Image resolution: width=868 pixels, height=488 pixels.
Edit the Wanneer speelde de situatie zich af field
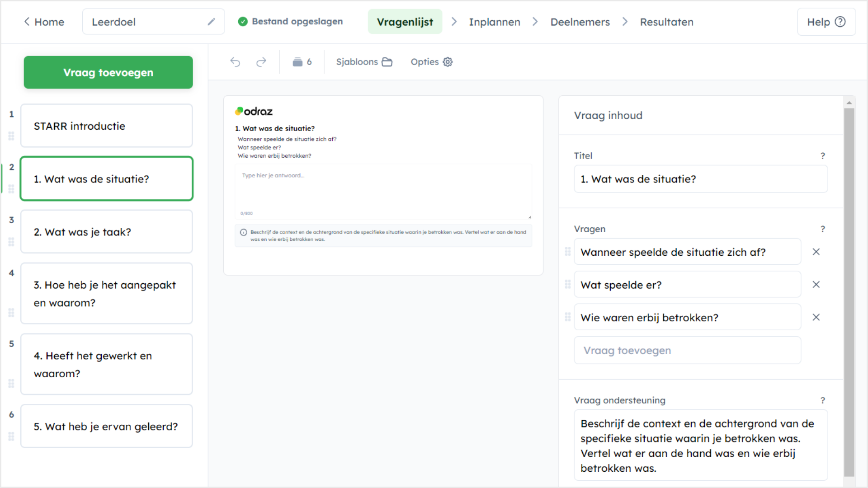pos(687,252)
